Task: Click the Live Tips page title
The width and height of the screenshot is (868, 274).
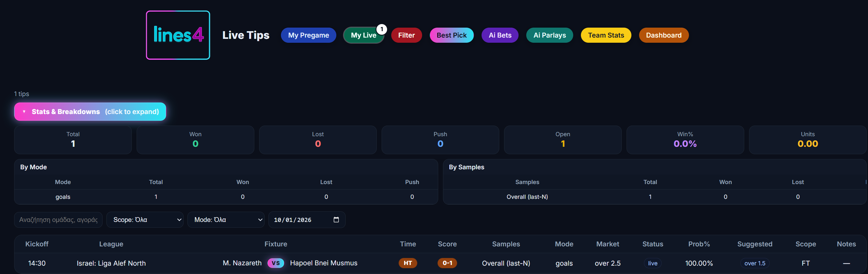Action: [246, 35]
